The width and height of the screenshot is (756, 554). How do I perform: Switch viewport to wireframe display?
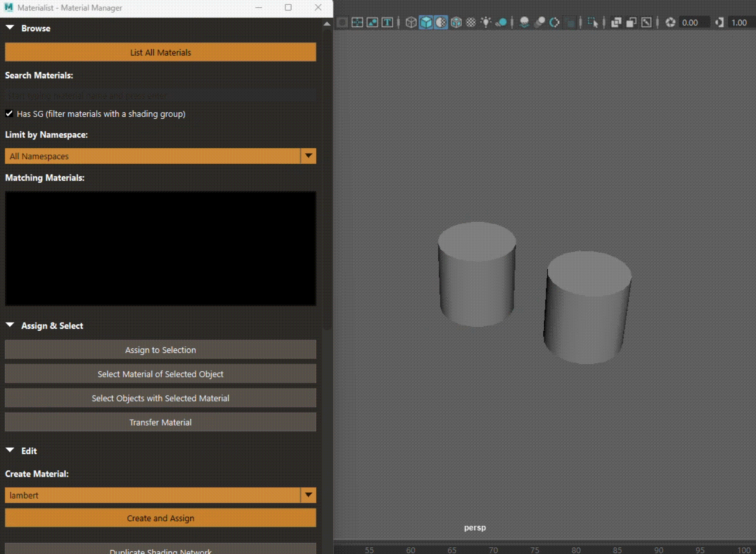click(x=411, y=22)
